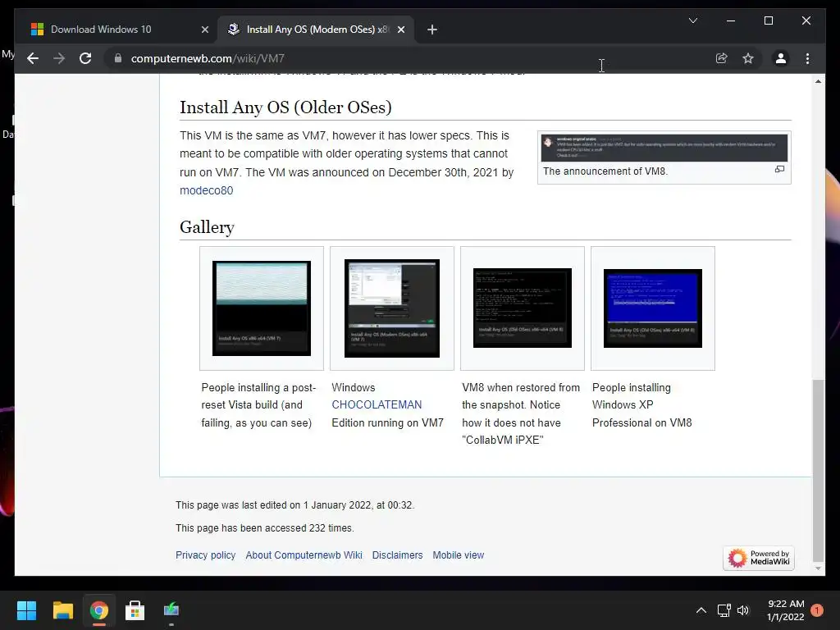
Task: Enlarge the VM8 announcement image via magnify icon
Action: [779, 169]
